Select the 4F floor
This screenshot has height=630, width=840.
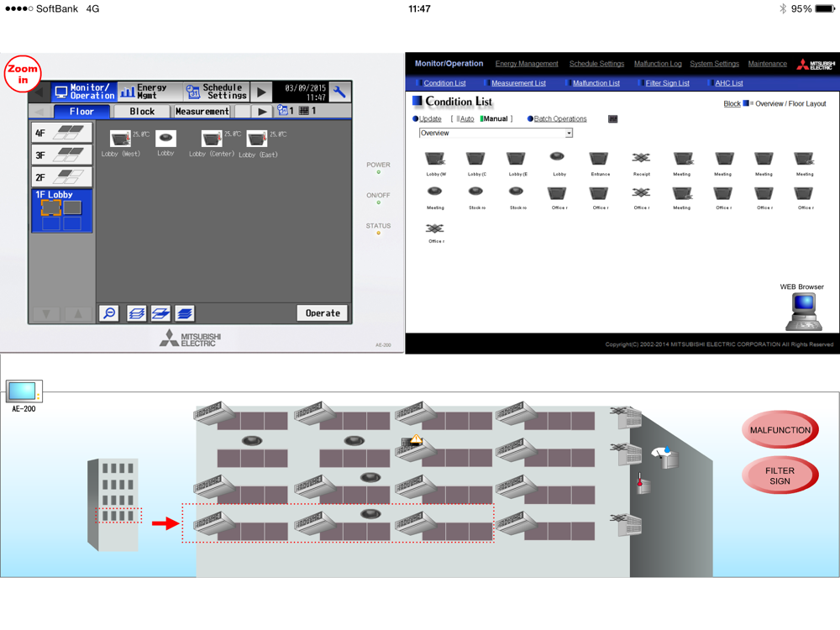(61, 133)
